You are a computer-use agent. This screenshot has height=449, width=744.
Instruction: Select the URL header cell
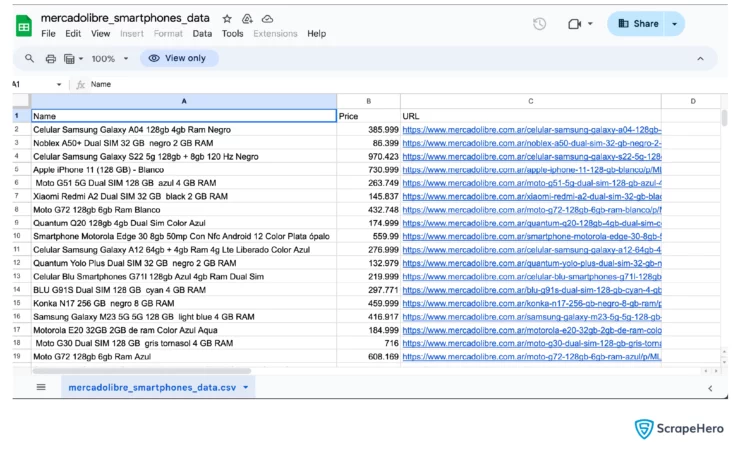pyautogui.click(x=530, y=116)
